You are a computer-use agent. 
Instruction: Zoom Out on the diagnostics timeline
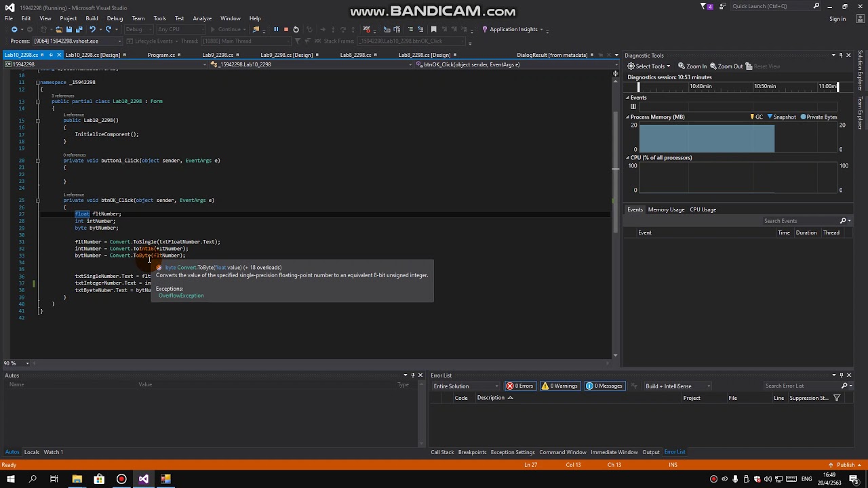pos(726,66)
